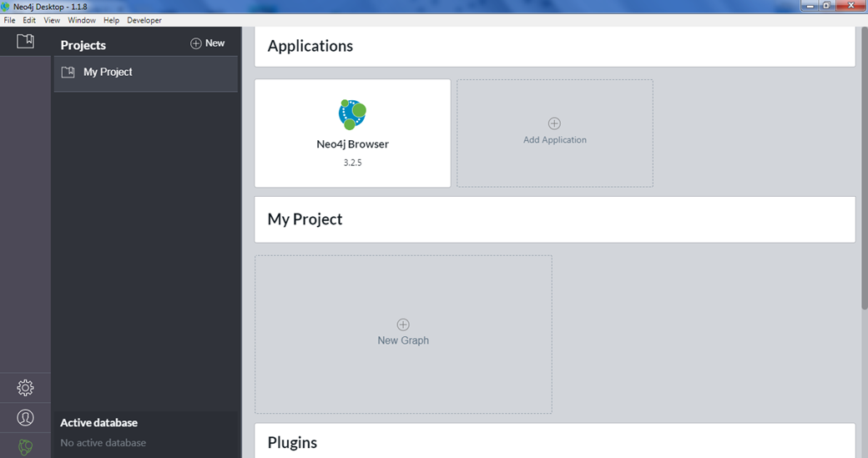Open the user account icon

[x=25, y=418]
